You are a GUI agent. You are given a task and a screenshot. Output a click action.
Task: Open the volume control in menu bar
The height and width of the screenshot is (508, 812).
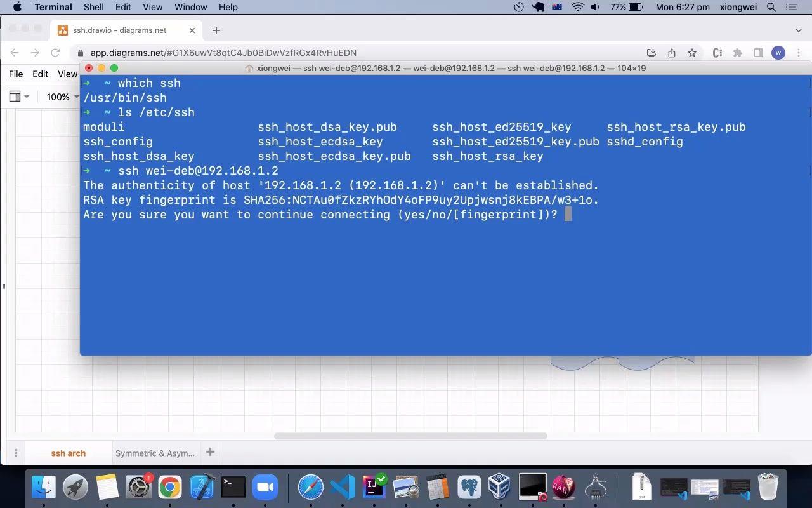pos(595,7)
